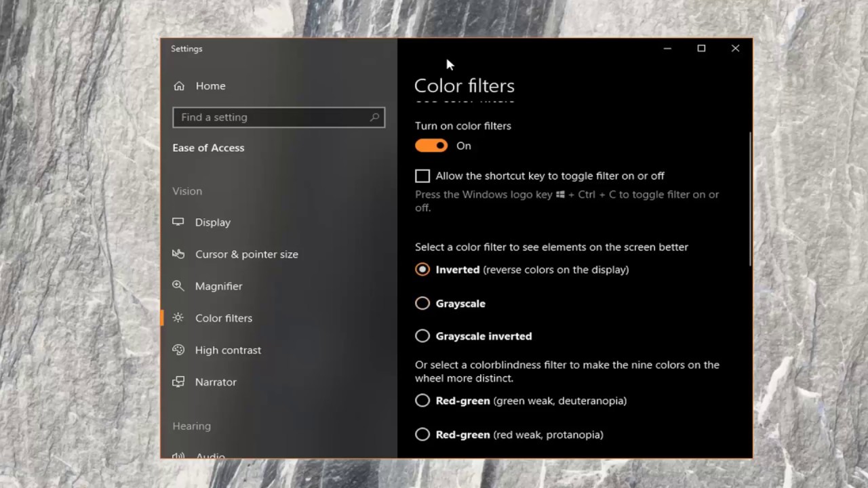Select Red-green protanopia filter
The height and width of the screenshot is (488, 868).
tap(422, 434)
